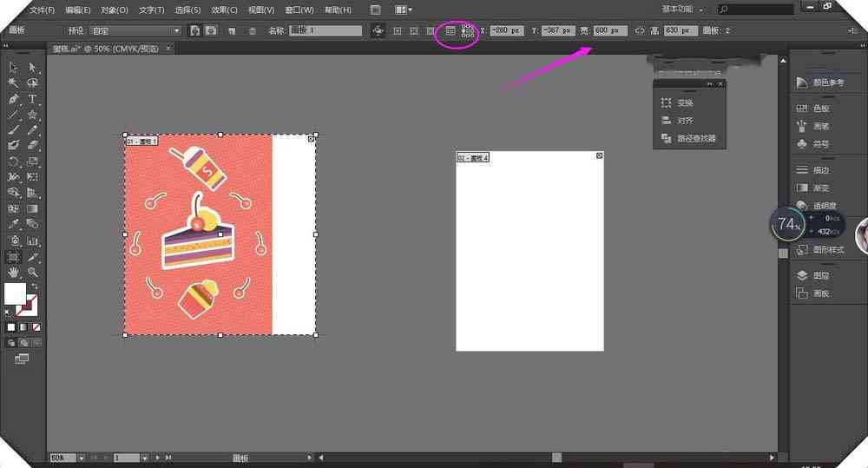Open the 视图(V) menu

coord(260,10)
